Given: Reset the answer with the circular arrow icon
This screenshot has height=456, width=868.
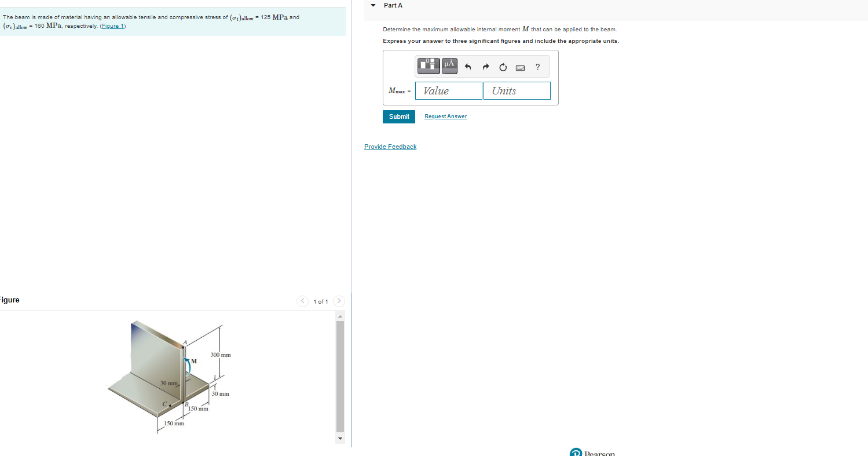Looking at the screenshot, I should [502, 67].
